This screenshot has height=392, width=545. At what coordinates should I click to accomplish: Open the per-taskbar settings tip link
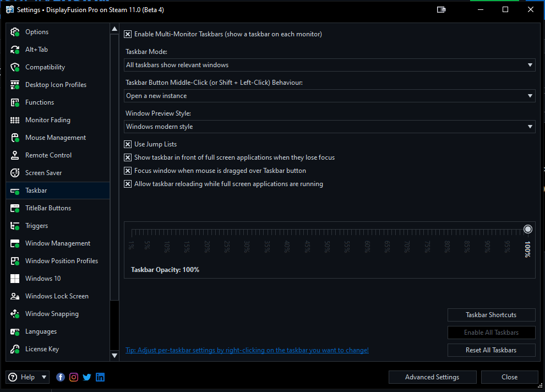coord(247,350)
